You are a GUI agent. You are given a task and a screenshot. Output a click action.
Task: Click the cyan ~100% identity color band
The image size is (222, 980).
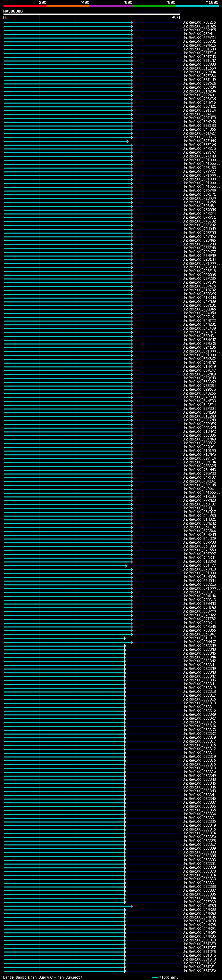pyautogui.click(x=197, y=6)
